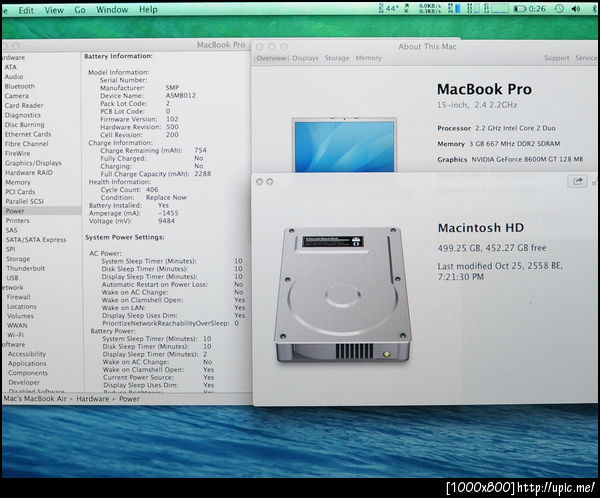Open the Support link in About This Mac
This screenshot has width=600, height=498.
coord(557,58)
